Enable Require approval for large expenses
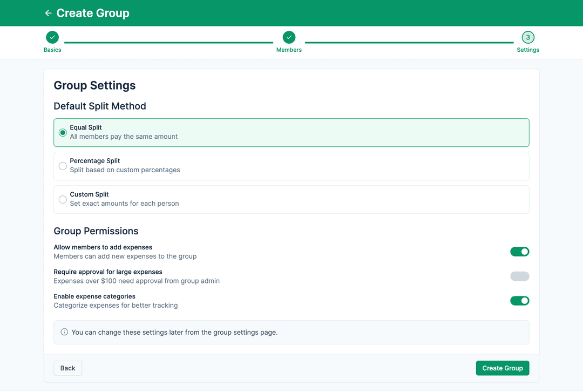This screenshot has width=583, height=392. pyautogui.click(x=519, y=276)
